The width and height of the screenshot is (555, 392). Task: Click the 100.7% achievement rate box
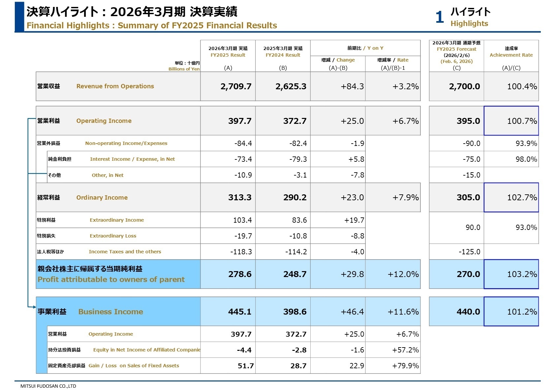pyautogui.click(x=511, y=121)
